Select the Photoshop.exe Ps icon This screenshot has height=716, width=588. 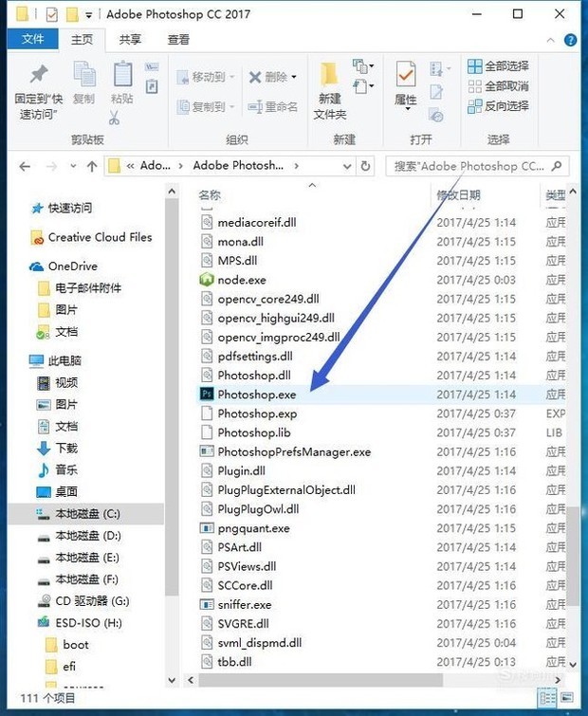207,394
